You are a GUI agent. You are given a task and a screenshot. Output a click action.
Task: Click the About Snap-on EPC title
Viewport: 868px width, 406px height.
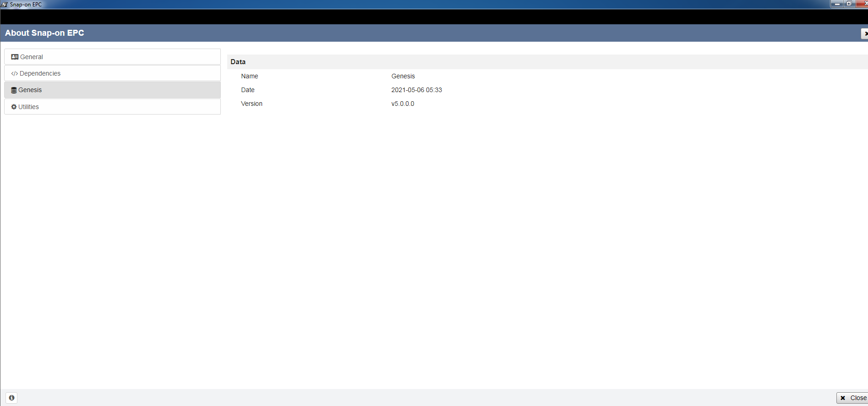(44, 33)
